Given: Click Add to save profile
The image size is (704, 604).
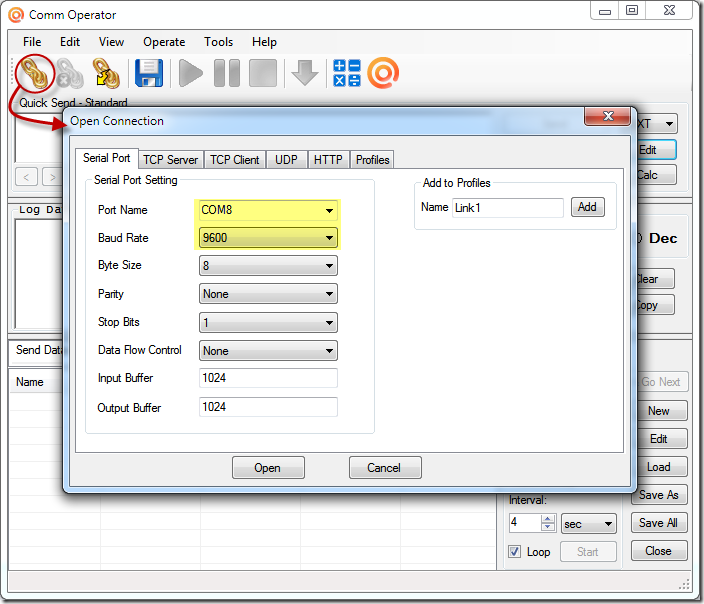Looking at the screenshot, I should click(x=587, y=207).
